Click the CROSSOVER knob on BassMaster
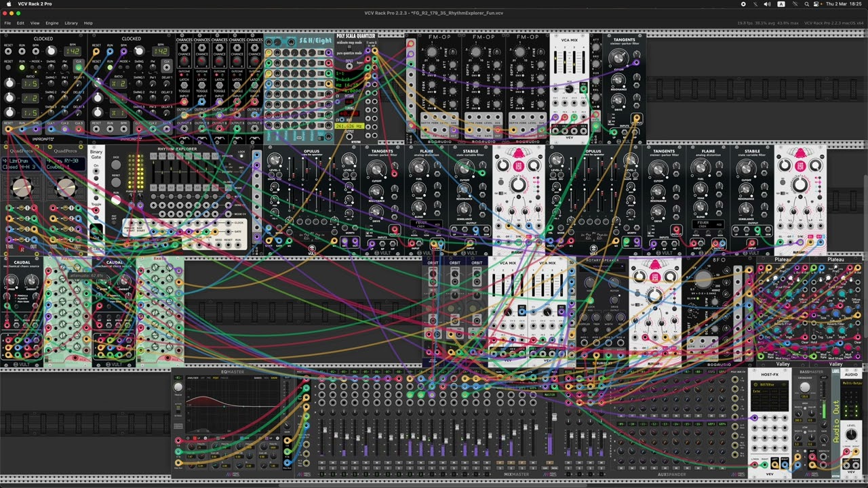This screenshot has height=488, width=868. coord(805,388)
